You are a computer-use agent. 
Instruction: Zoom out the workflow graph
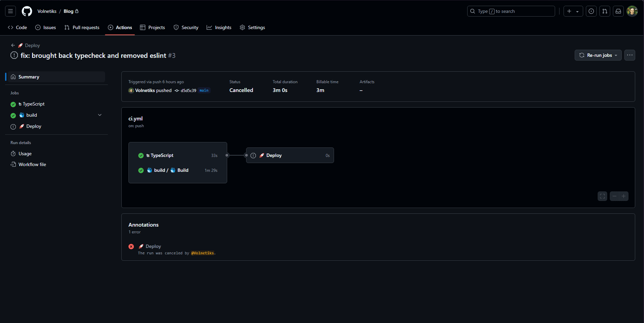pos(614,196)
